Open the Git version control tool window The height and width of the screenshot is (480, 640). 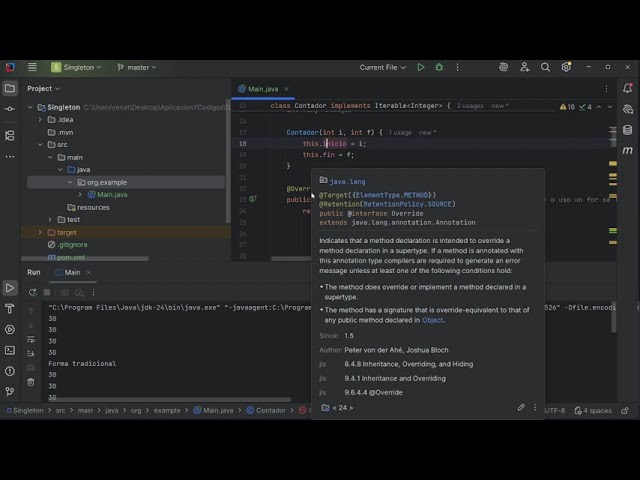click(10, 392)
